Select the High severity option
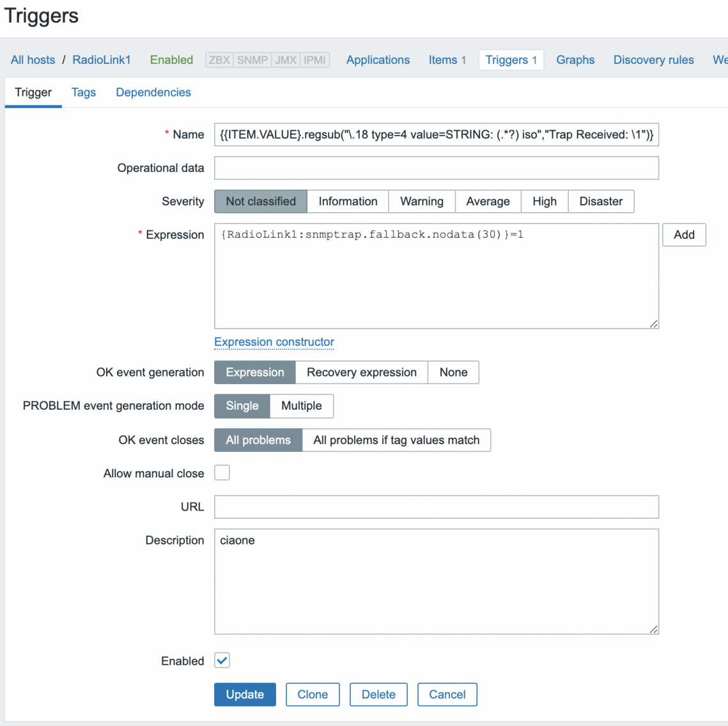Screen dimensions: 728x726 tap(544, 201)
